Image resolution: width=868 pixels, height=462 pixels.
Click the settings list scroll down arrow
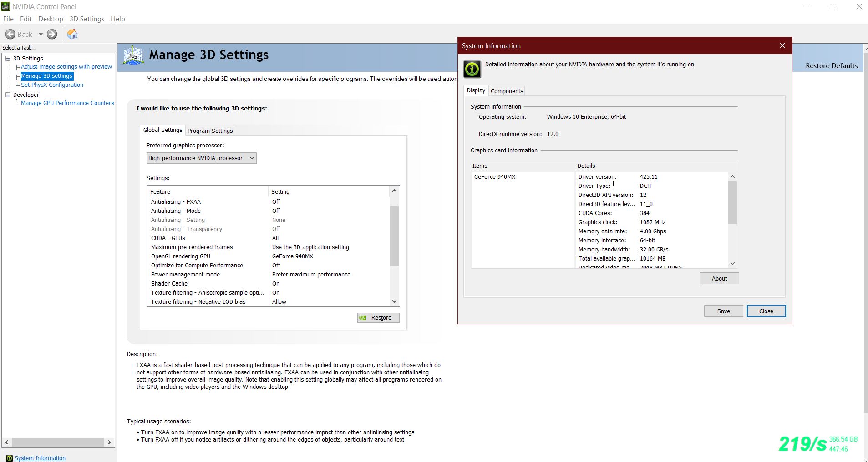394,301
